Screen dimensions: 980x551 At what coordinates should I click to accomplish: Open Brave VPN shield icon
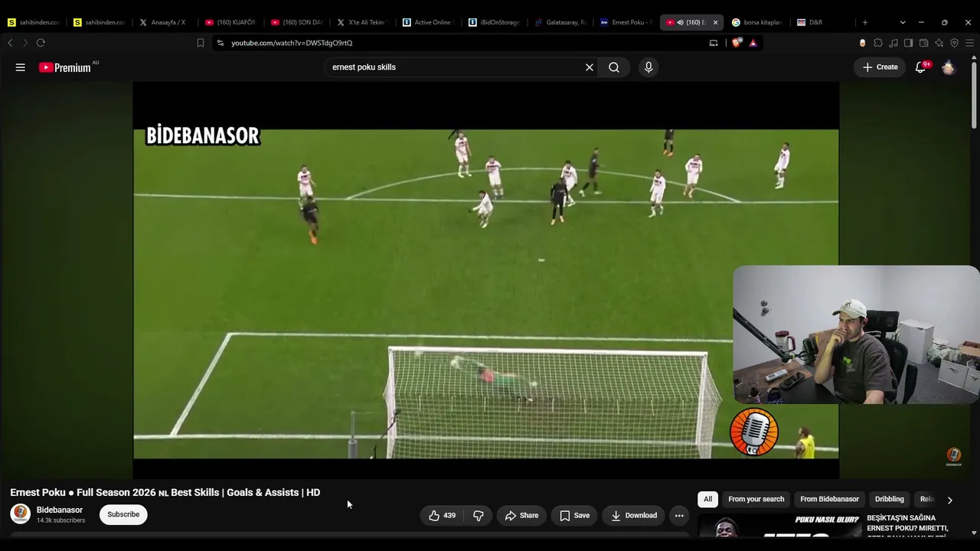tap(954, 43)
